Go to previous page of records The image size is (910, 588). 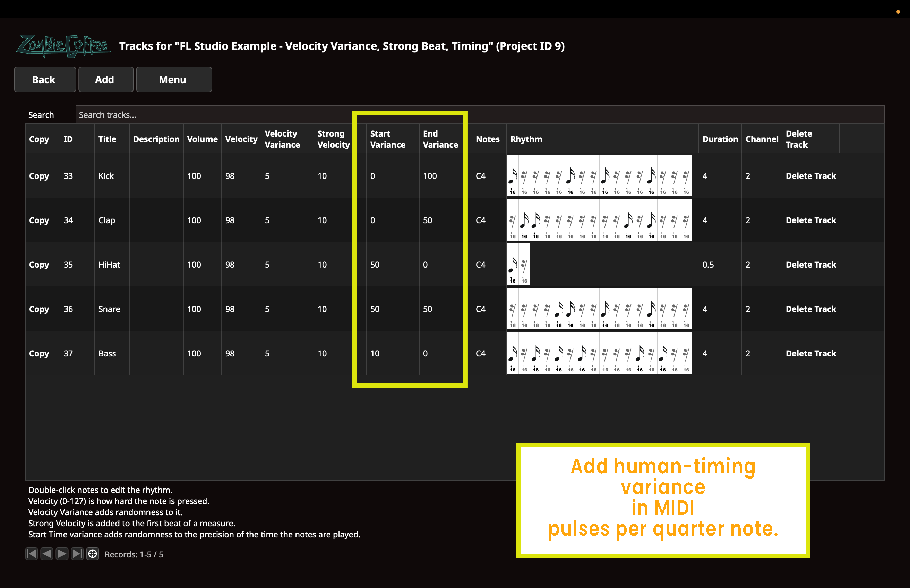click(46, 554)
